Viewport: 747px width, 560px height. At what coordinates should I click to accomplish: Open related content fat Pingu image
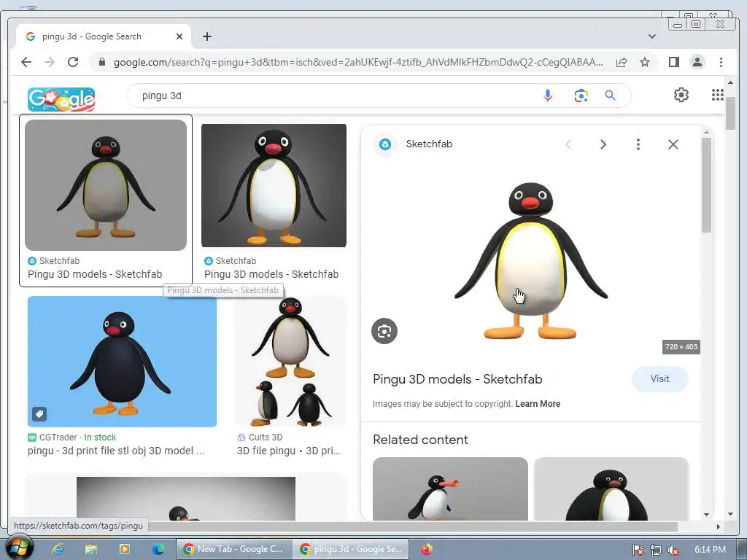pos(611,489)
